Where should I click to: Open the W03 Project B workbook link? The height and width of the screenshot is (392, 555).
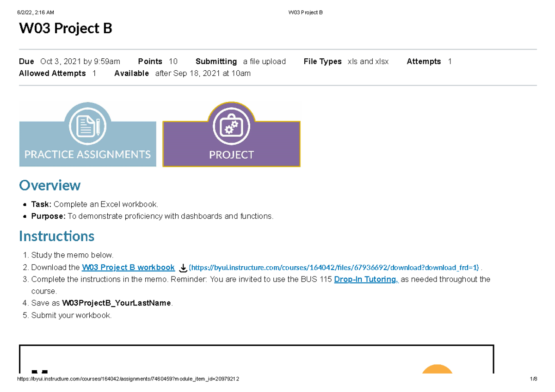(x=128, y=267)
